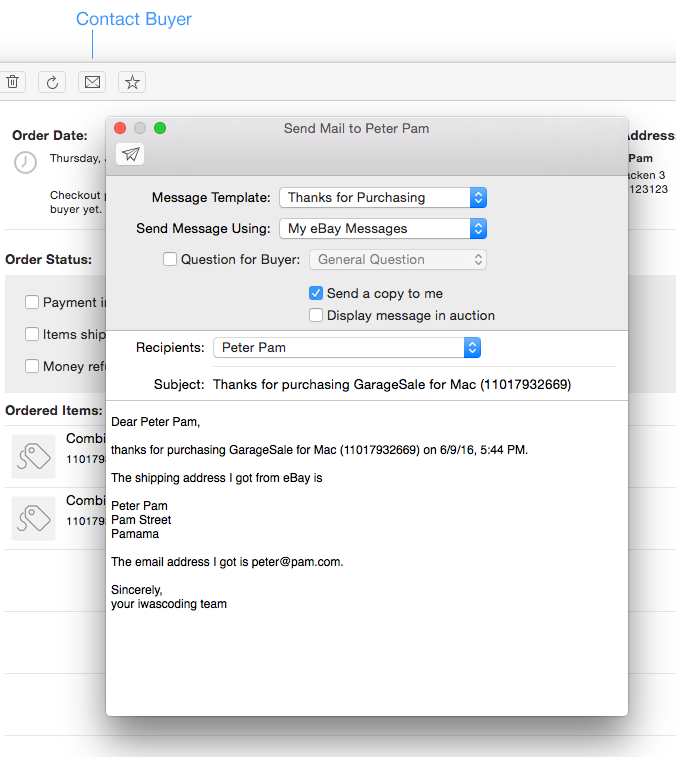Click the refresh order toolbar icon
The width and height of the screenshot is (676, 757).
click(x=52, y=82)
